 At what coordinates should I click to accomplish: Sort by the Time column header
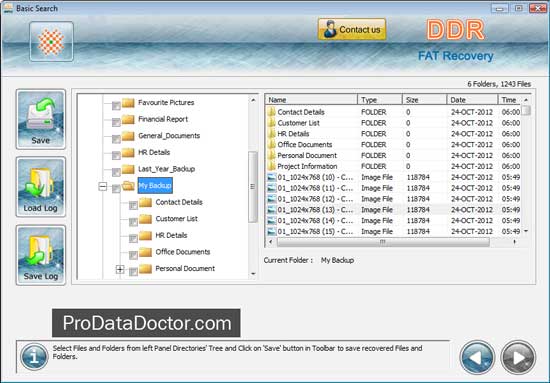tap(510, 100)
